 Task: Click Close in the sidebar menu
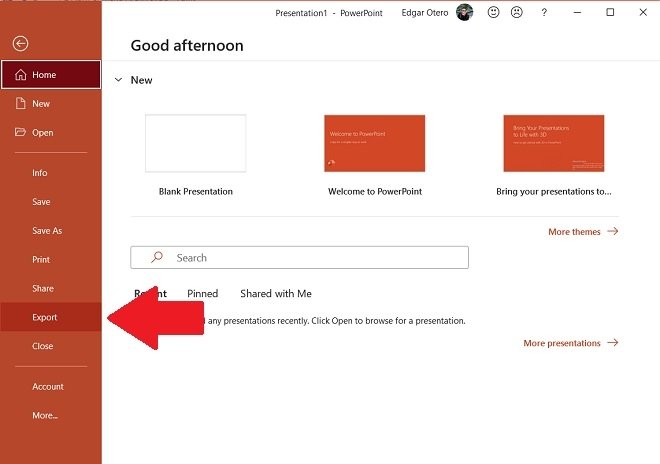tap(51, 346)
